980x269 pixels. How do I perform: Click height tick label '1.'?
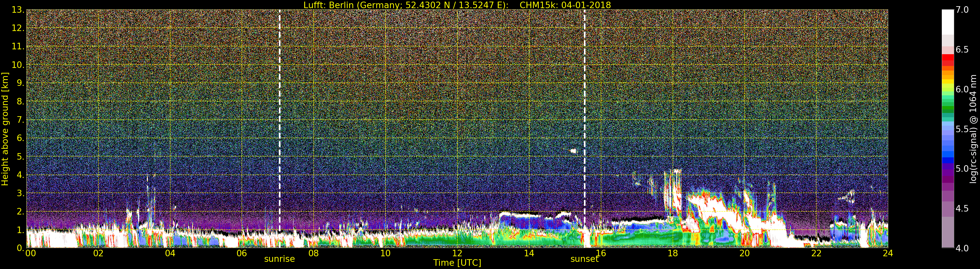[x=20, y=230]
